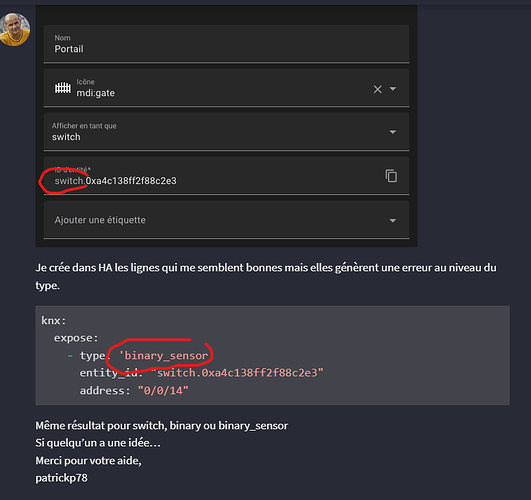
Task: Click the knx: line in the code
Action: click(x=54, y=320)
